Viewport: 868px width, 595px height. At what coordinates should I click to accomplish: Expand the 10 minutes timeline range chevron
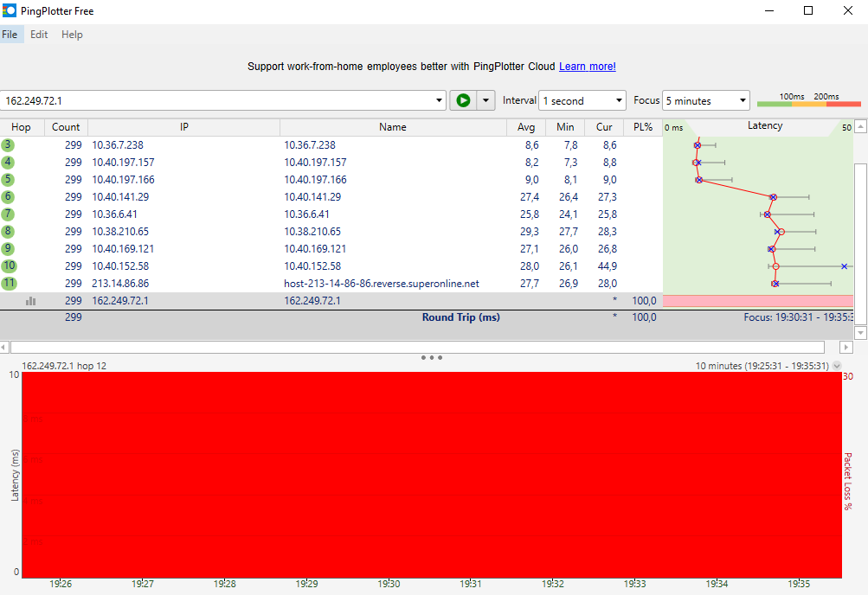837,366
